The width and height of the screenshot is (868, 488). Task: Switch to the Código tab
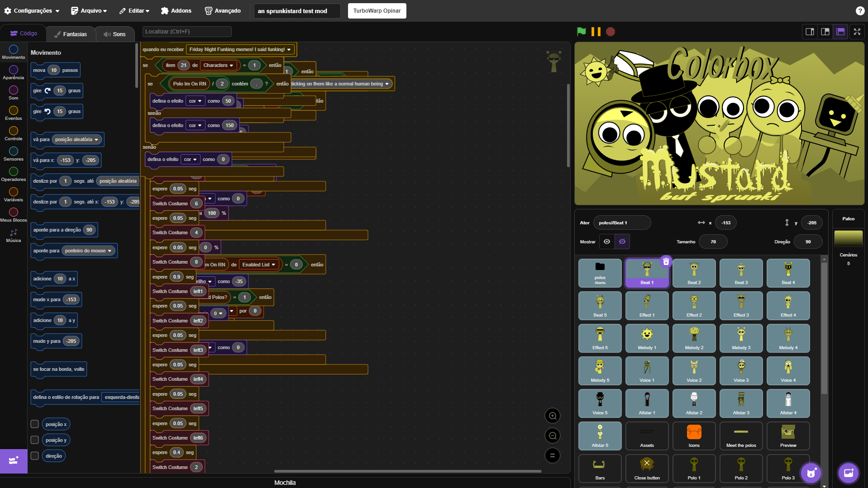pyautogui.click(x=24, y=33)
